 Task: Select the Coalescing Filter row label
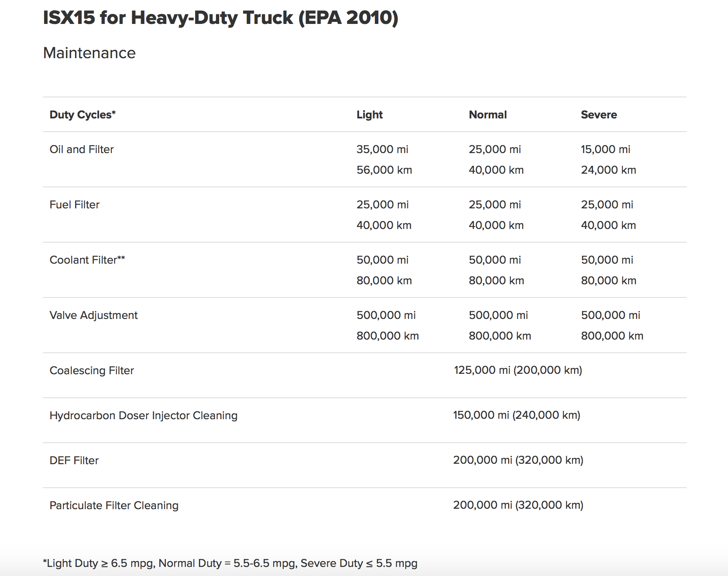pos(92,371)
